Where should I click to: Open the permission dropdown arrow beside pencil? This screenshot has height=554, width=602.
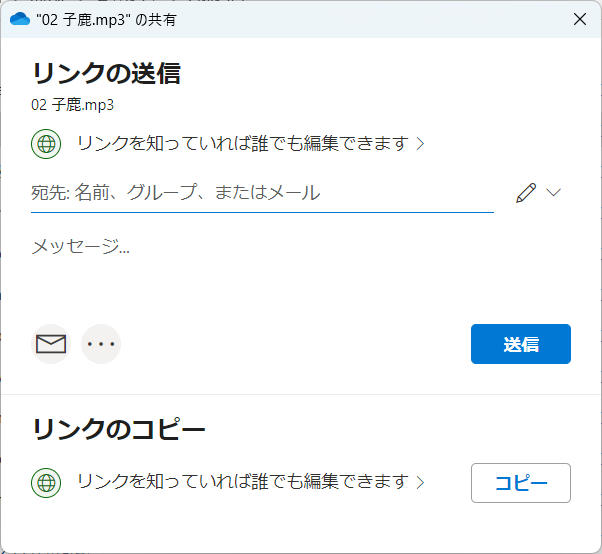(554, 192)
